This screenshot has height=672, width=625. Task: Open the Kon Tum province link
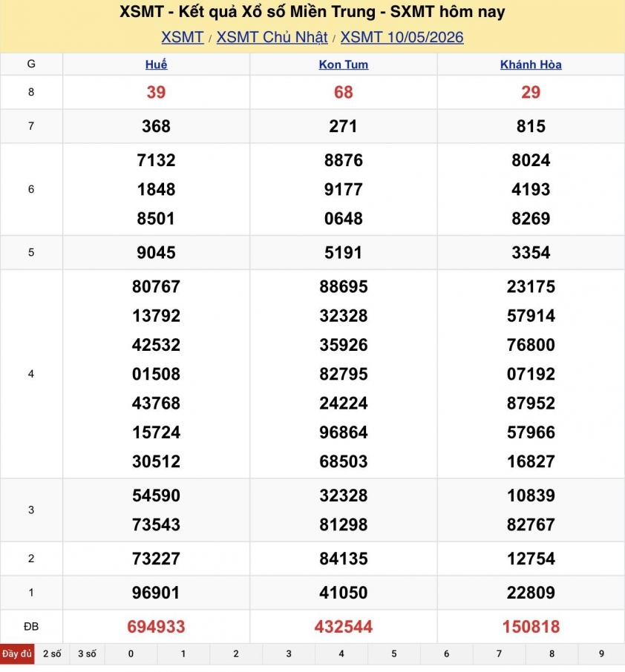point(344,65)
